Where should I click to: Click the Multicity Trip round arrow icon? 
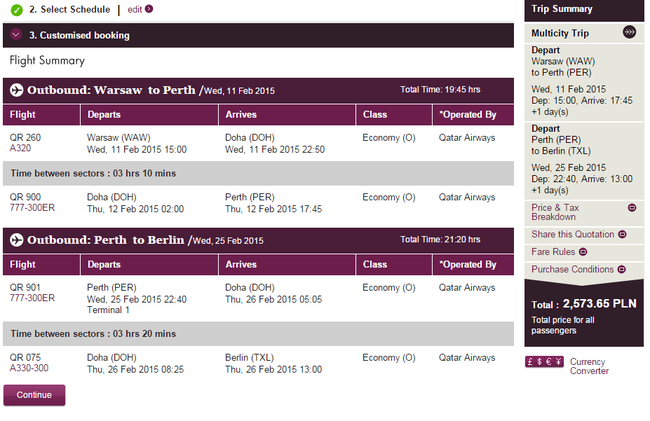click(629, 32)
